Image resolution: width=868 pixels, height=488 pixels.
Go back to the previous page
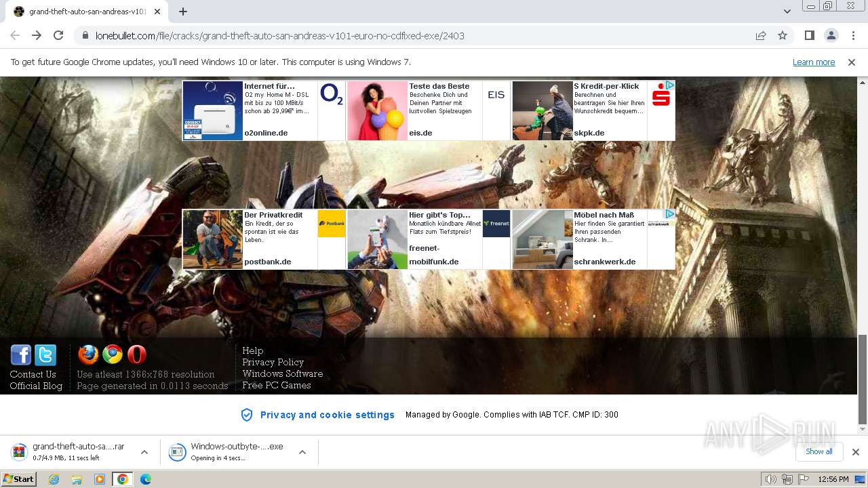[15, 35]
